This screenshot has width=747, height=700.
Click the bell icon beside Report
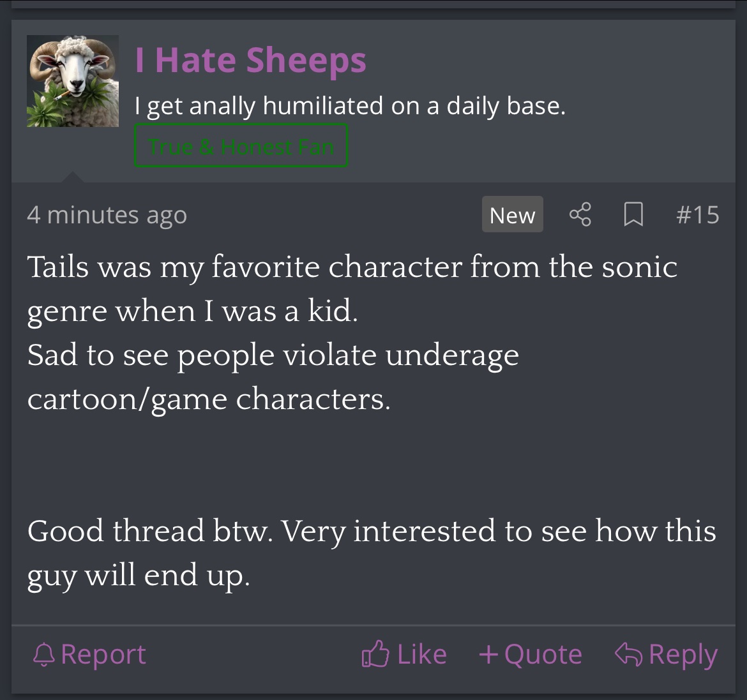43,655
